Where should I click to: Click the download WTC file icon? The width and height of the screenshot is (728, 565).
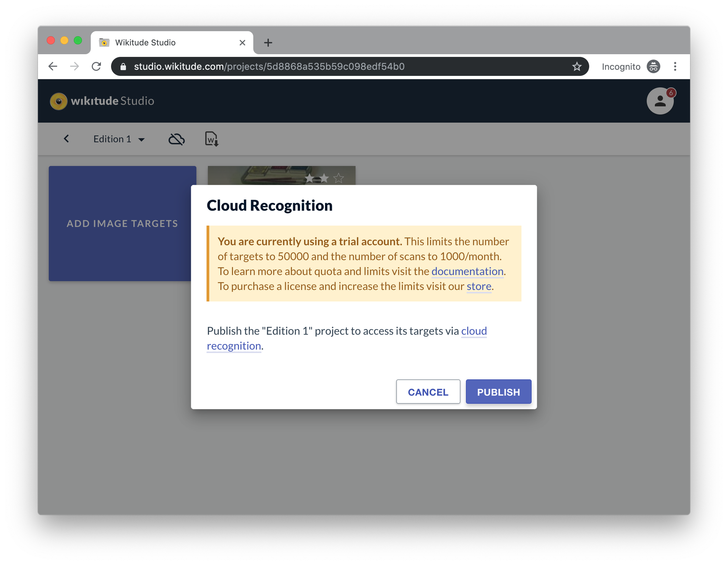(212, 139)
